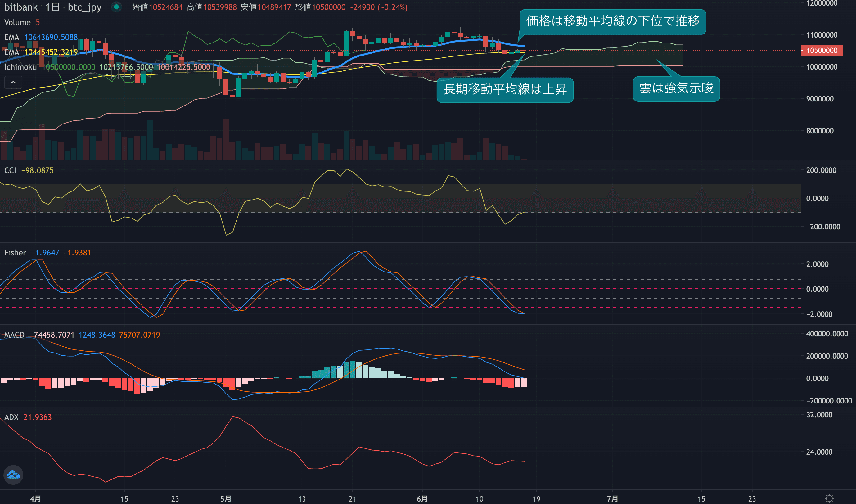Click the MACD indicator legend
856x504 pixels.
click(14, 335)
